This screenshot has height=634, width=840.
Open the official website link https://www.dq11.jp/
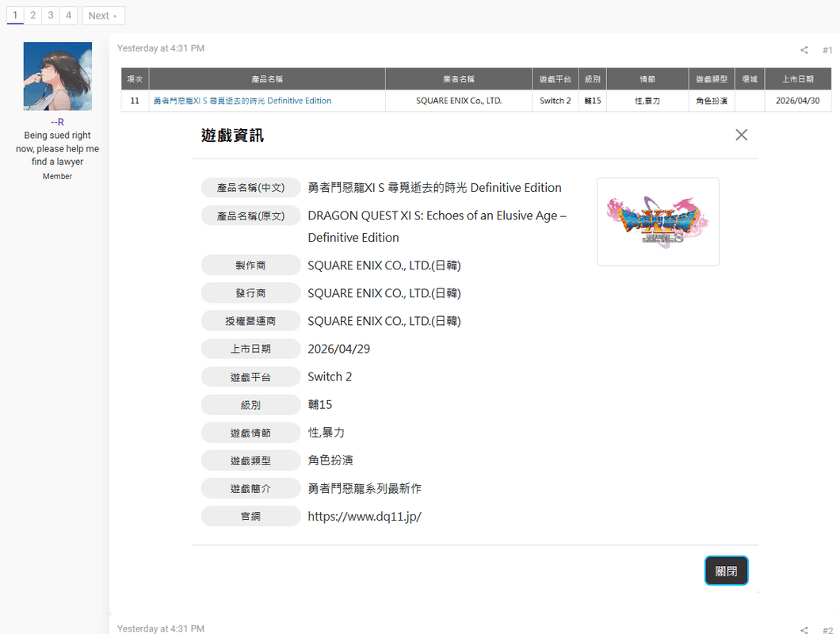point(364,515)
